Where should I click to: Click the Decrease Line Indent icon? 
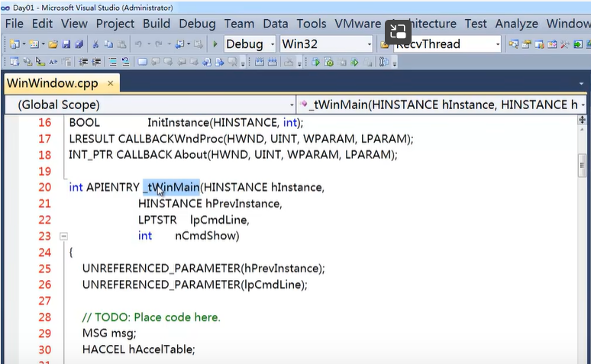pos(83,62)
